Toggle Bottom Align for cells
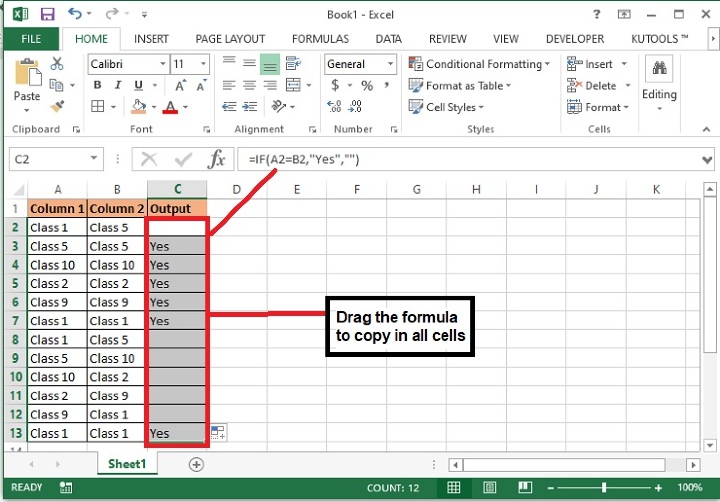720x502 pixels. pyautogui.click(x=270, y=64)
